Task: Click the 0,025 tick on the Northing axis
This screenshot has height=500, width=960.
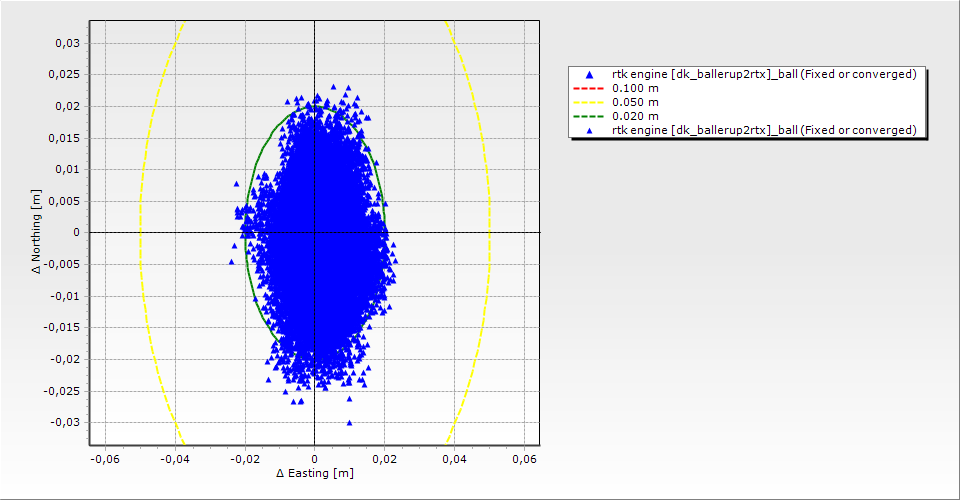Action: [x=64, y=75]
